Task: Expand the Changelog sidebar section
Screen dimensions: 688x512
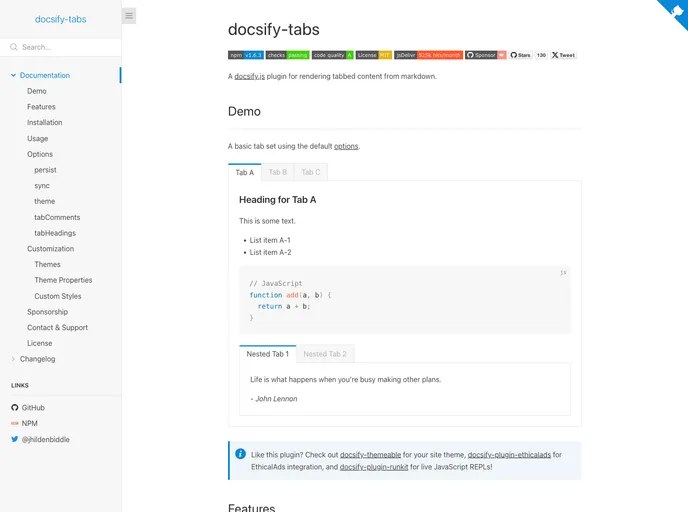Action: (13, 359)
